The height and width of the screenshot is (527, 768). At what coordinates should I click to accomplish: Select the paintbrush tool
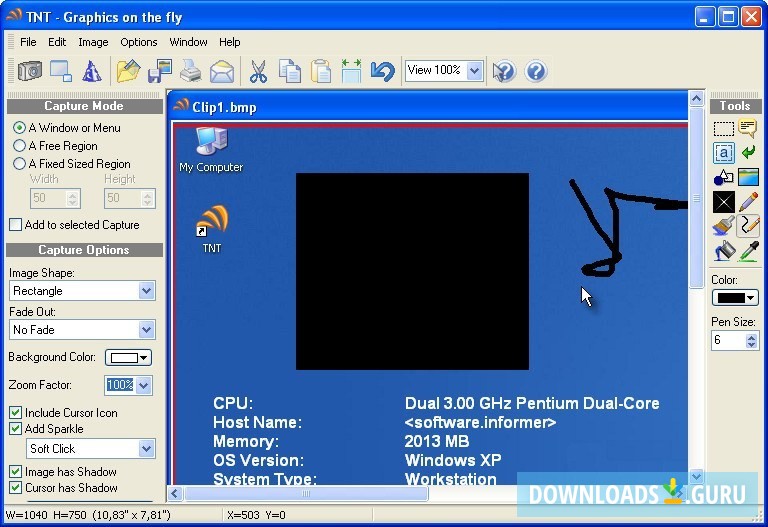click(x=723, y=226)
